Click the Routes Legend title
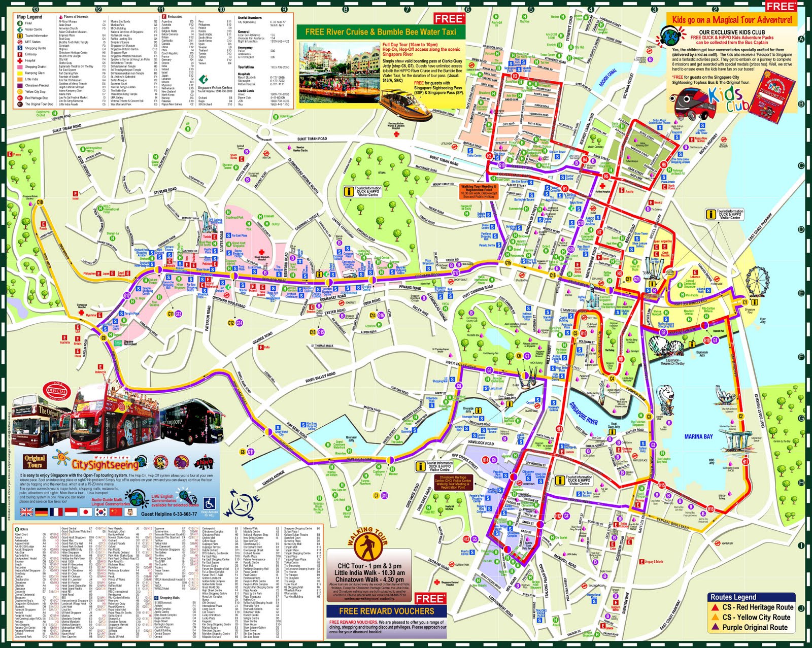 733,597
